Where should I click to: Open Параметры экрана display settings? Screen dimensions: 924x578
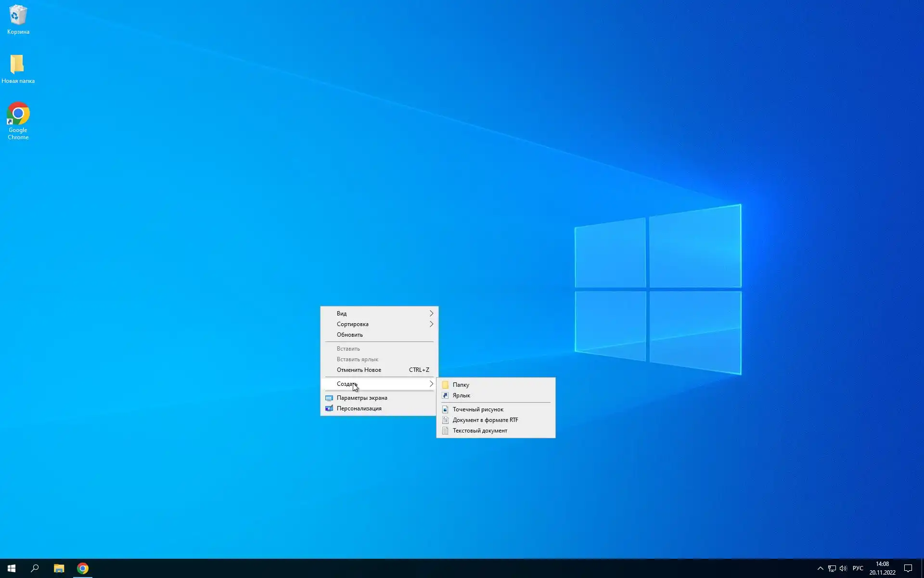(362, 398)
